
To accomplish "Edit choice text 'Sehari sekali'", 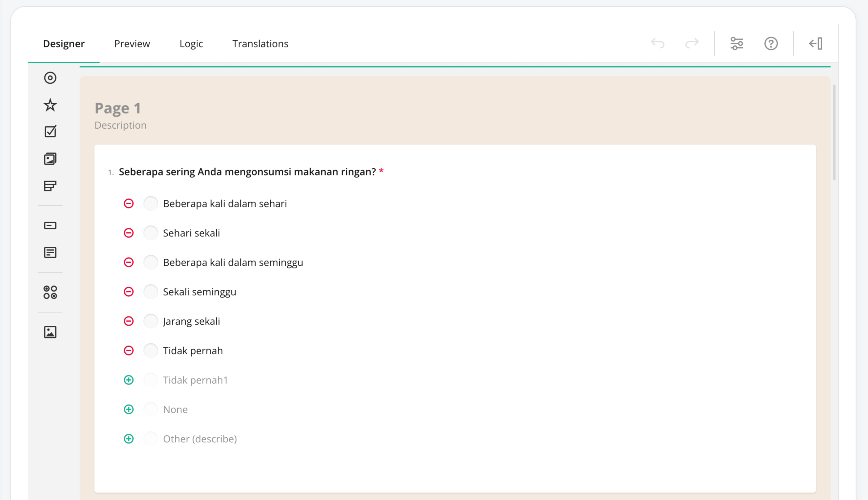I will click(191, 233).
